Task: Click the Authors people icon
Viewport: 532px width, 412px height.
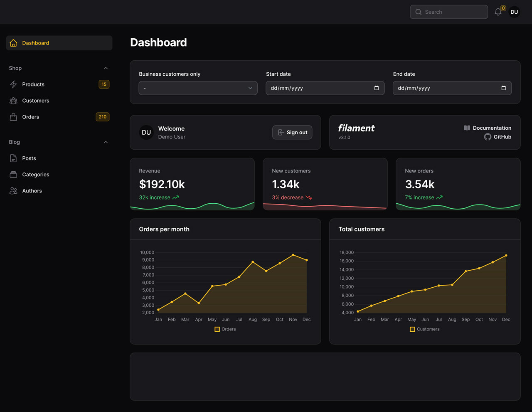Action: tap(13, 191)
